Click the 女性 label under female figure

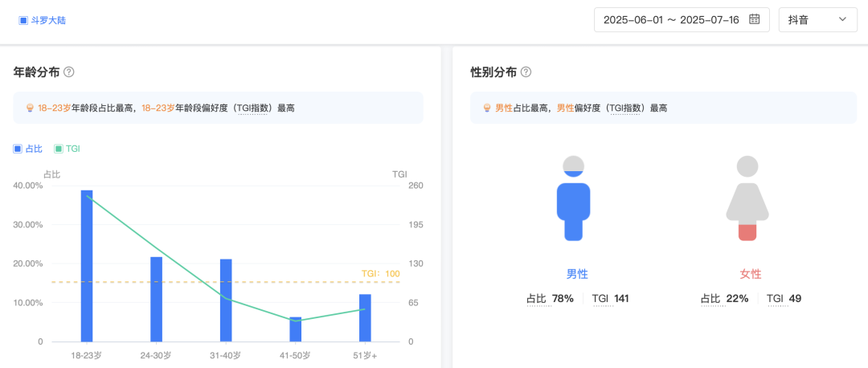pyautogui.click(x=751, y=274)
